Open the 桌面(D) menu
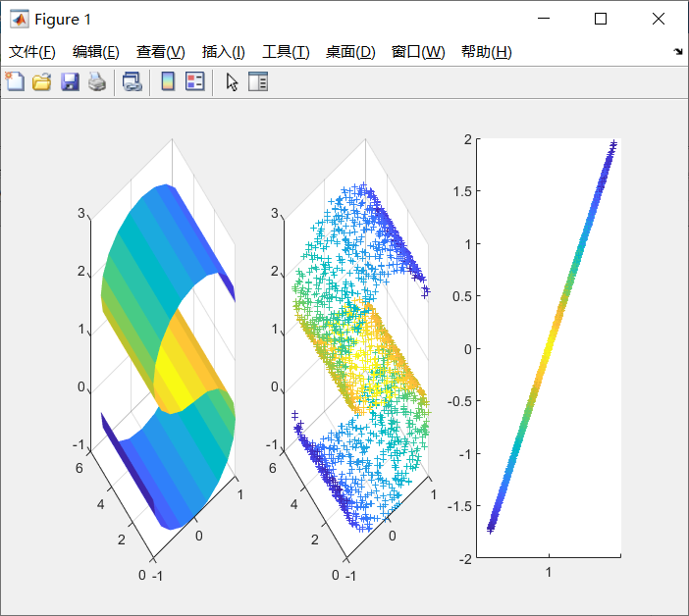Image resolution: width=689 pixels, height=616 pixels. pos(350,52)
